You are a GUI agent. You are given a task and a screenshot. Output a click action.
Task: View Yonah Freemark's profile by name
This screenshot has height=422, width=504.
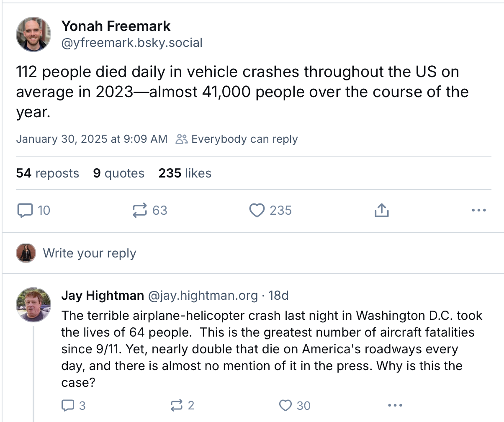coord(116,26)
